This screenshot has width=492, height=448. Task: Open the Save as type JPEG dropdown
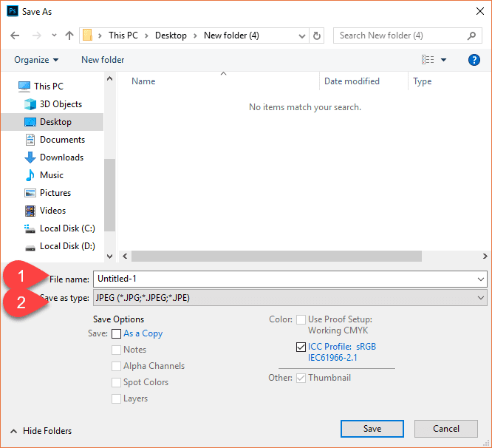[290, 298]
